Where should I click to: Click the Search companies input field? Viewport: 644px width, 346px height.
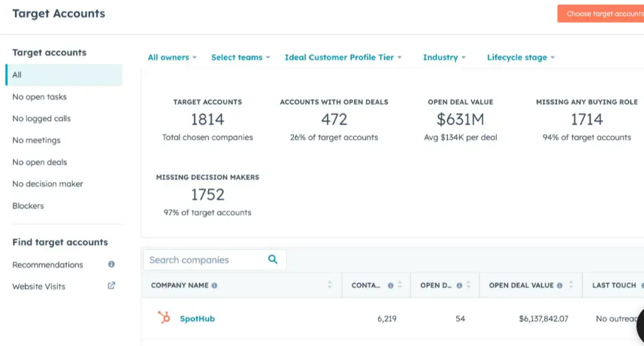click(x=214, y=259)
